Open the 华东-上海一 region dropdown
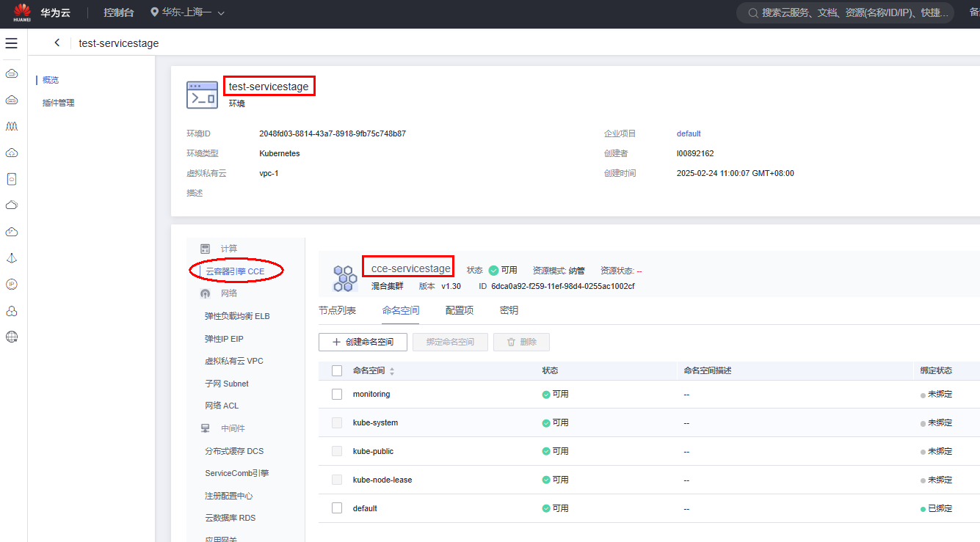980x542 pixels. pyautogui.click(x=188, y=12)
